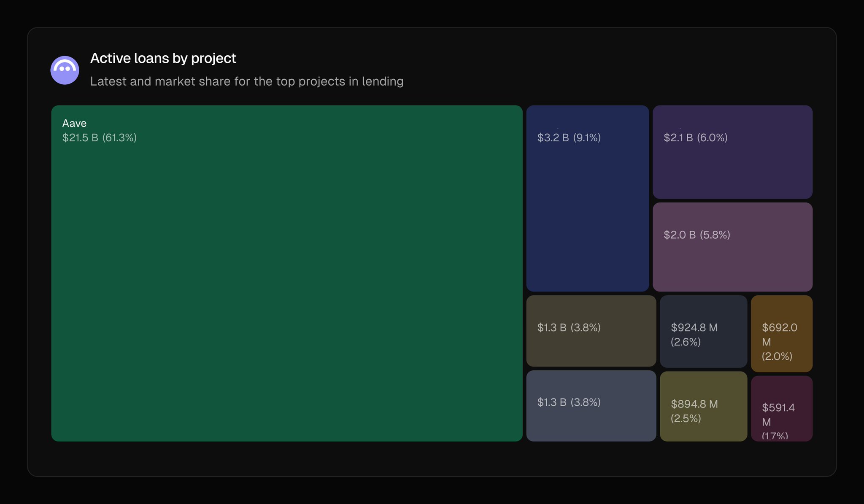Click the partially cut-off '(1.7%)' text
This screenshot has width=864, height=504.
pos(775,436)
